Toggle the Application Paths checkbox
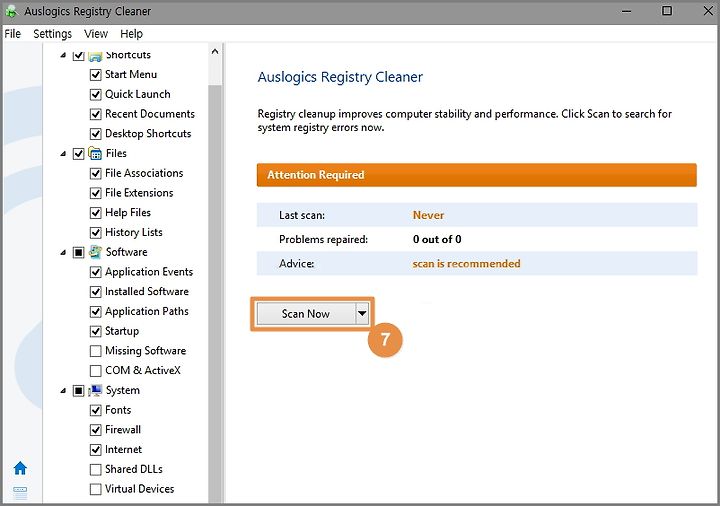 pos(96,311)
